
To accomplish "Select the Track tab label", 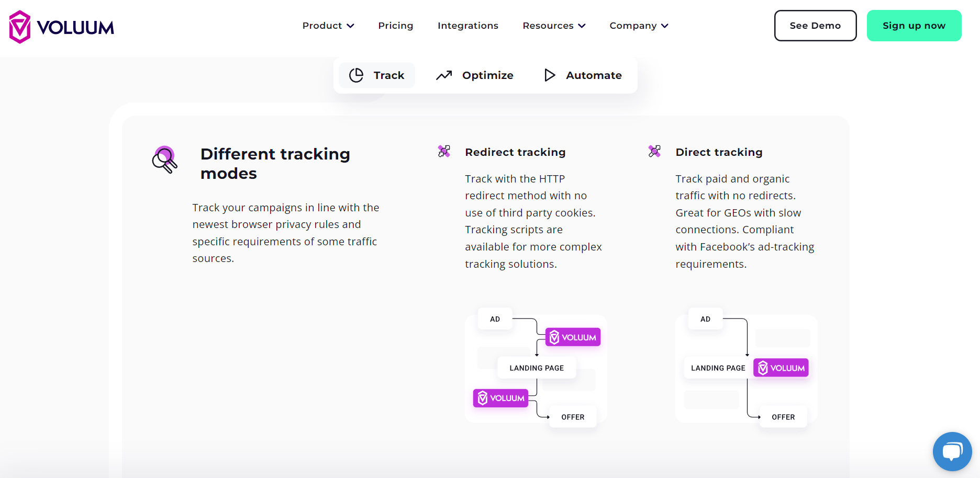I will 389,75.
